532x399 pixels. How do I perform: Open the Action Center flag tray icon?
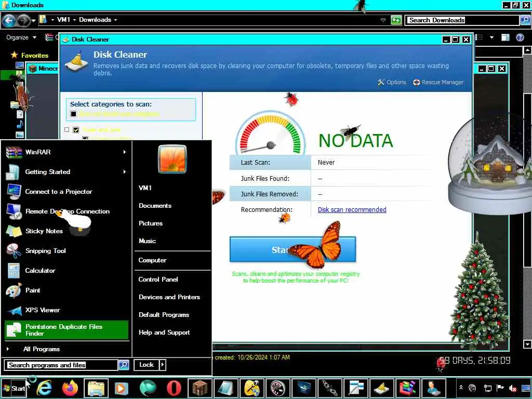click(x=500, y=388)
